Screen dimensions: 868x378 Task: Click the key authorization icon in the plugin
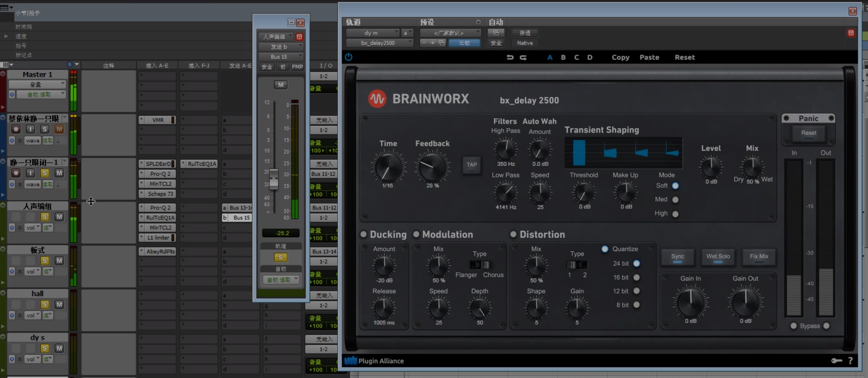[x=837, y=360]
